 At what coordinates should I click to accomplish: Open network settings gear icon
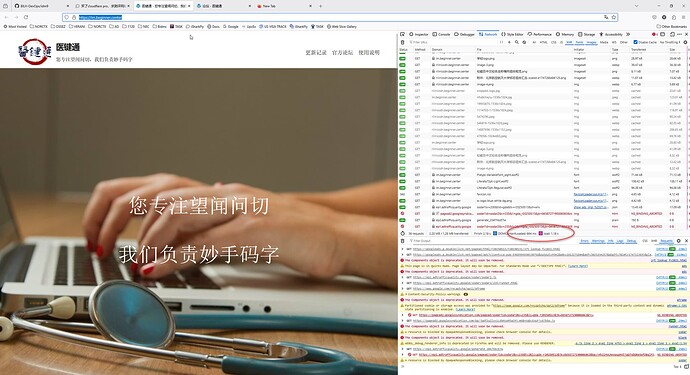686,42
